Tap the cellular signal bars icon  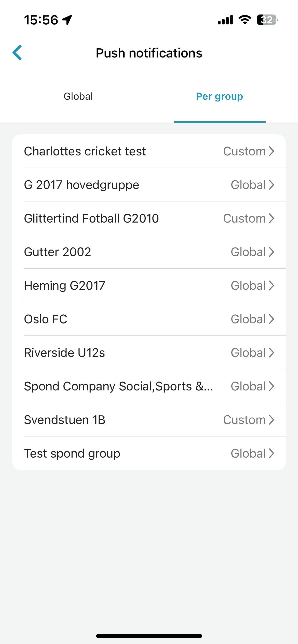pyautogui.click(x=225, y=20)
